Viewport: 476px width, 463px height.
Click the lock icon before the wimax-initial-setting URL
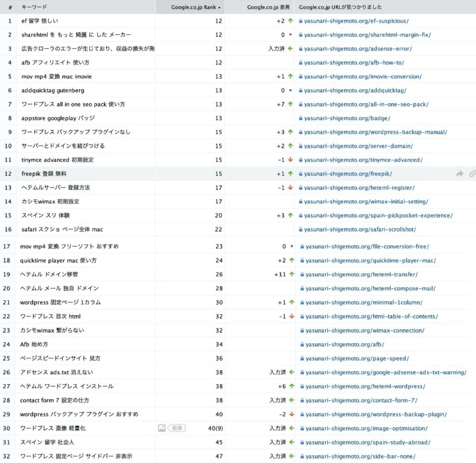301,202
